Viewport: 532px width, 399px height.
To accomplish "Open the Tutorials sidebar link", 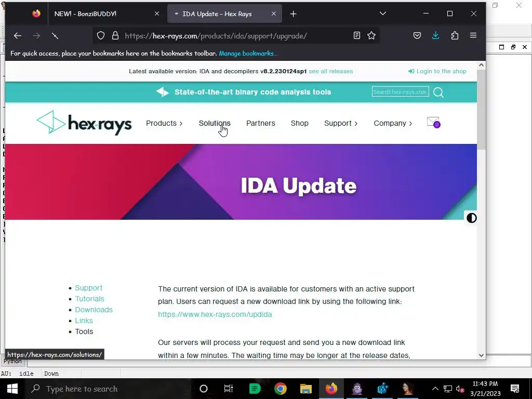I will pyautogui.click(x=89, y=299).
